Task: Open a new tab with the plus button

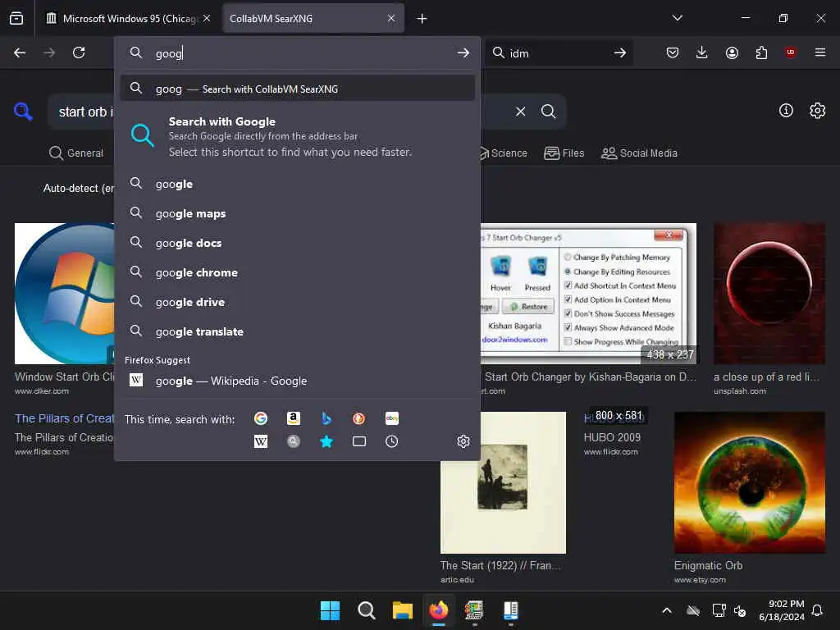Action: click(x=422, y=19)
